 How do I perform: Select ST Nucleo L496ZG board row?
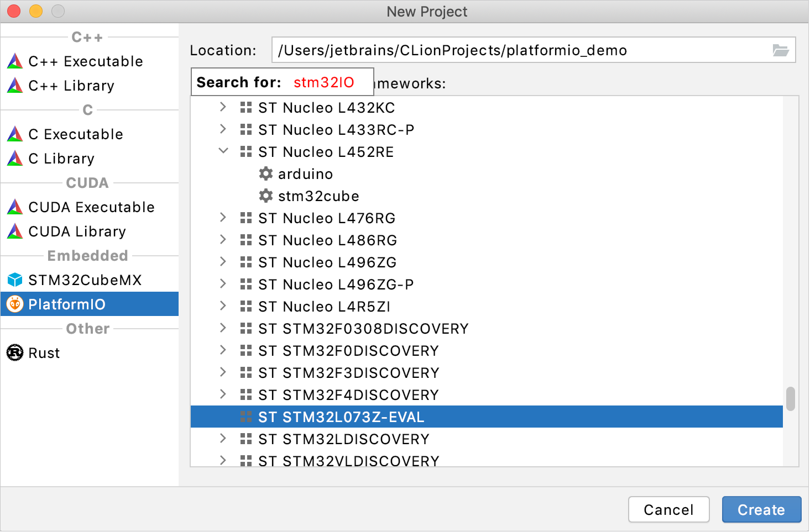click(487, 262)
